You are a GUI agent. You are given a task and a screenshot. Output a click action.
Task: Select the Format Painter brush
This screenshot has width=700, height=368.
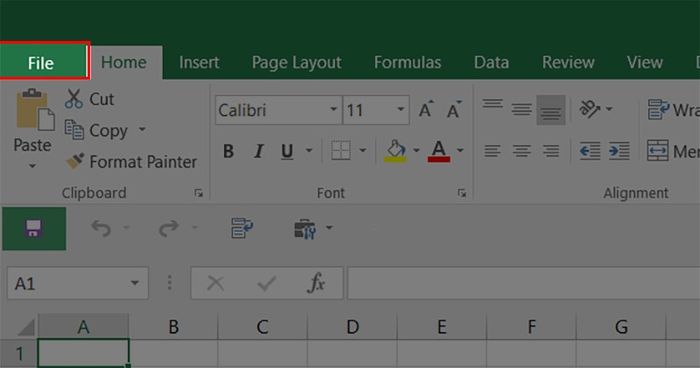[75, 161]
